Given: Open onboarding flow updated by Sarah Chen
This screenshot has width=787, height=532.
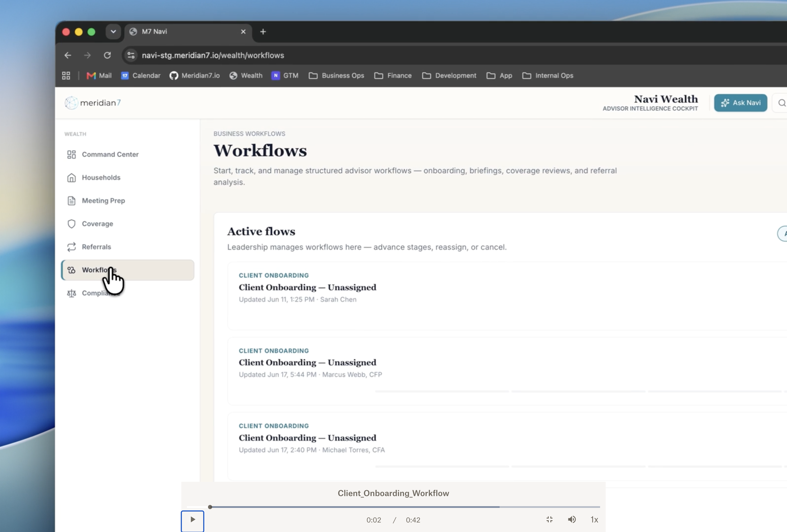Looking at the screenshot, I should 507,296.
